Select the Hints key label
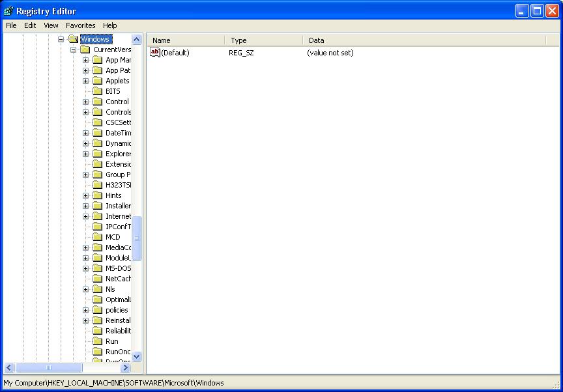This screenshot has width=563, height=392. pyautogui.click(x=113, y=195)
